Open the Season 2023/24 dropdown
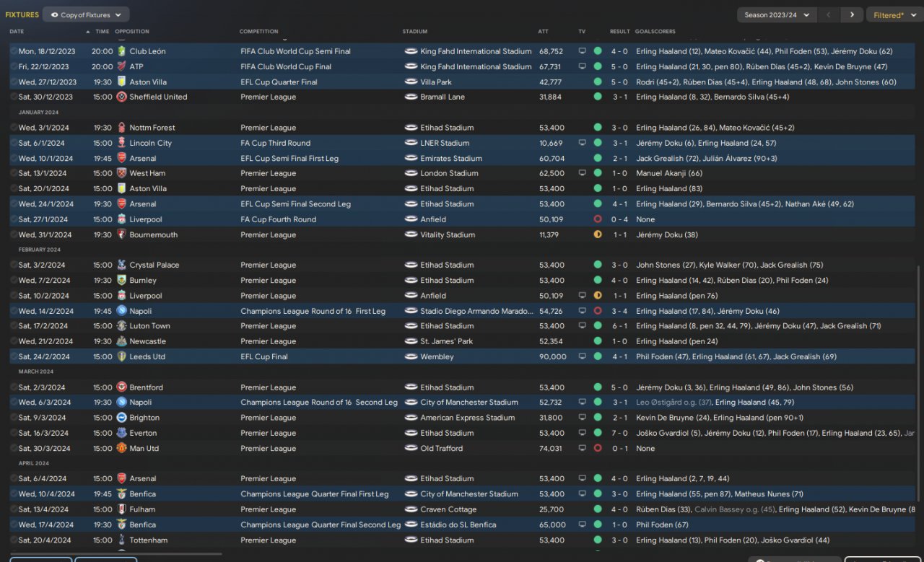Screen dimensions: 924x562 [x=777, y=14]
